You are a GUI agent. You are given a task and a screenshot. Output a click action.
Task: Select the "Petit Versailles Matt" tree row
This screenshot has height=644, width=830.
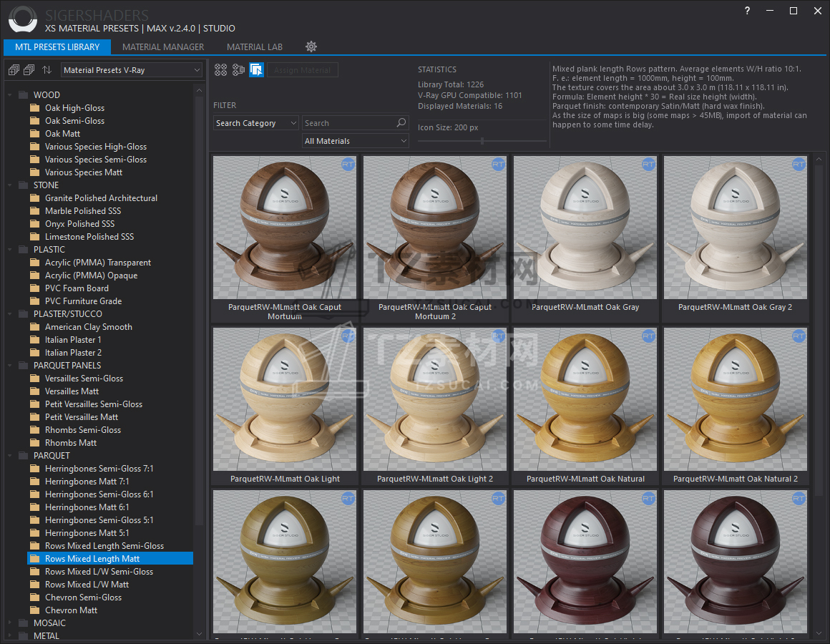coord(110,417)
